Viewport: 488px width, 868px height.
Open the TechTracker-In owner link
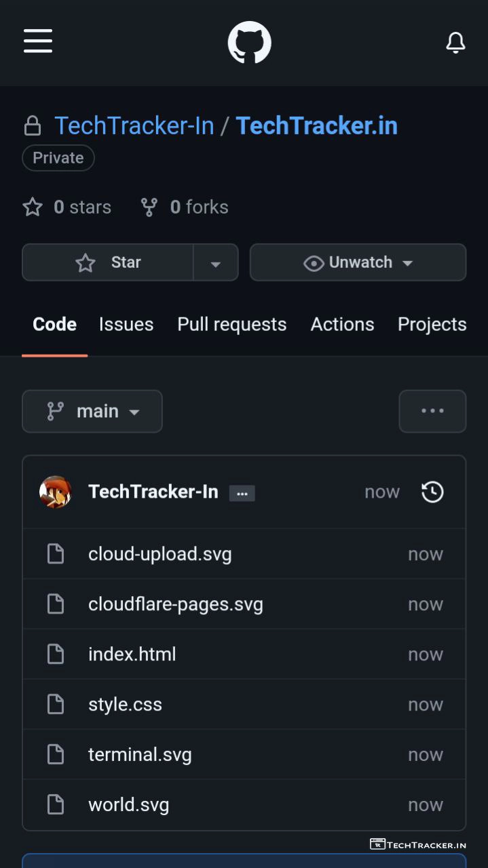134,126
